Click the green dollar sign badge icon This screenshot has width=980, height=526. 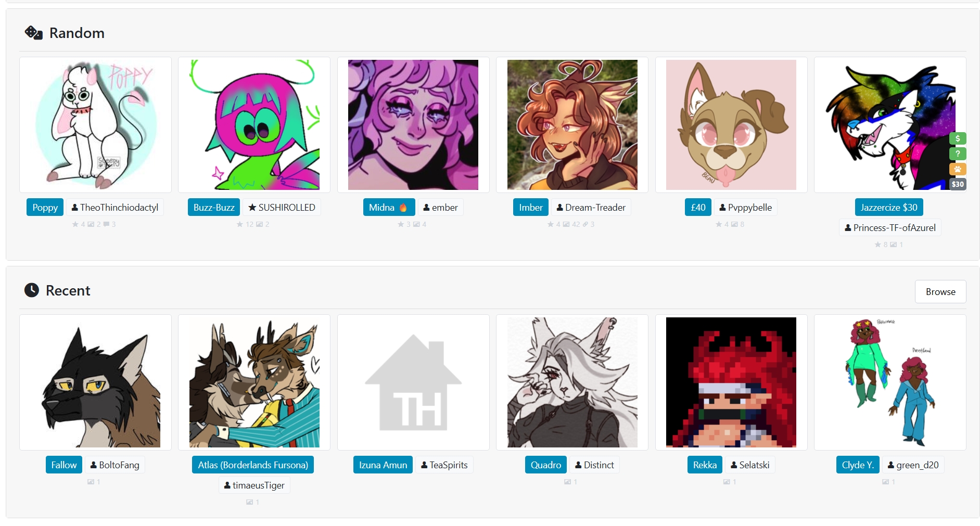point(958,138)
